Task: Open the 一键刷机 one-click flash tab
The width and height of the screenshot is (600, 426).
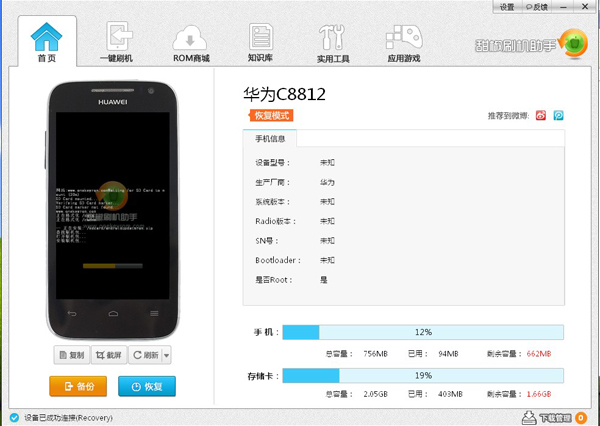Action: tap(116, 42)
